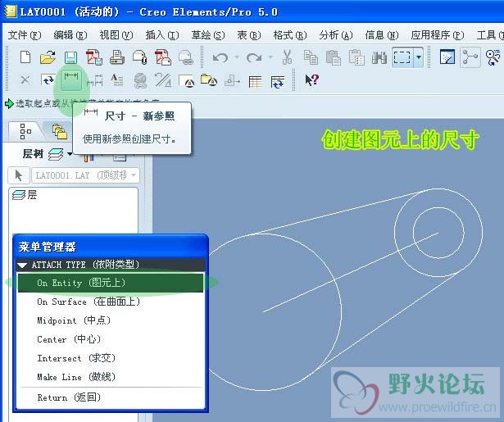Open find with the binoculars icon
Screen dimensions: 504x422
379,58
